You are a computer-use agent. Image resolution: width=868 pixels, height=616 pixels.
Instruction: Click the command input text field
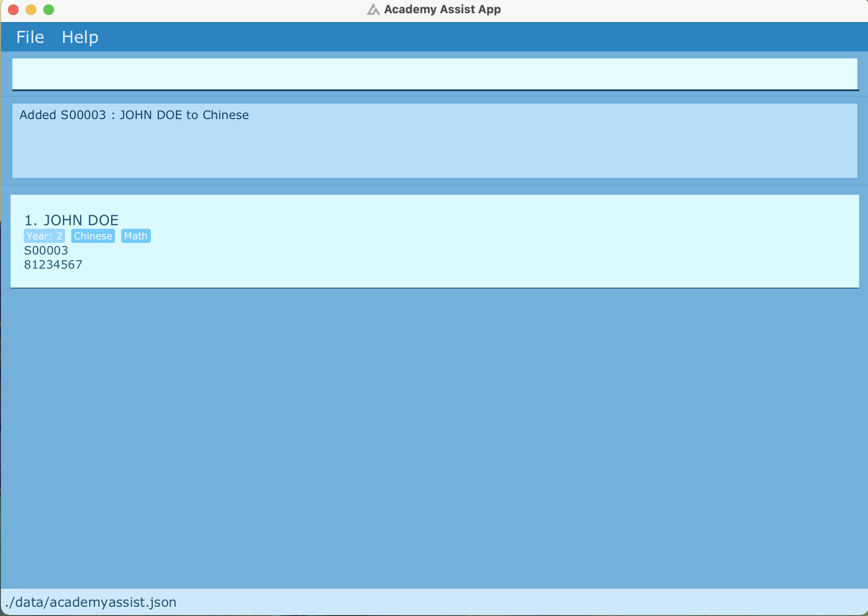pos(435,74)
